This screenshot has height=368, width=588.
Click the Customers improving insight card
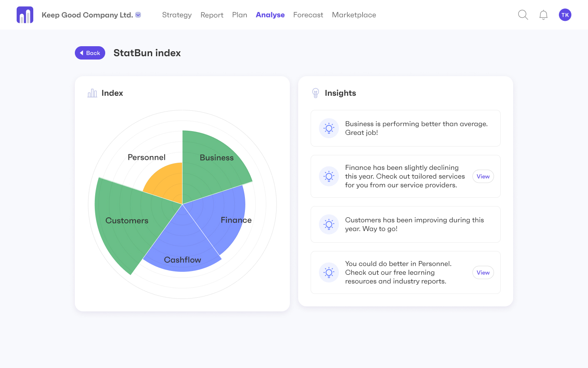pyautogui.click(x=405, y=224)
